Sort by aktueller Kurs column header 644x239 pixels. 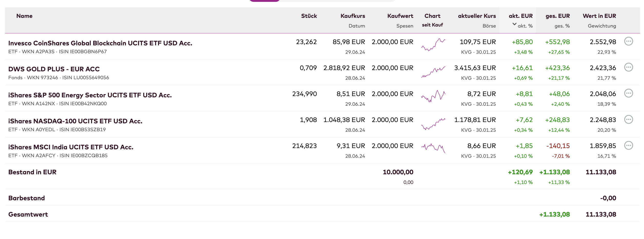477,16
